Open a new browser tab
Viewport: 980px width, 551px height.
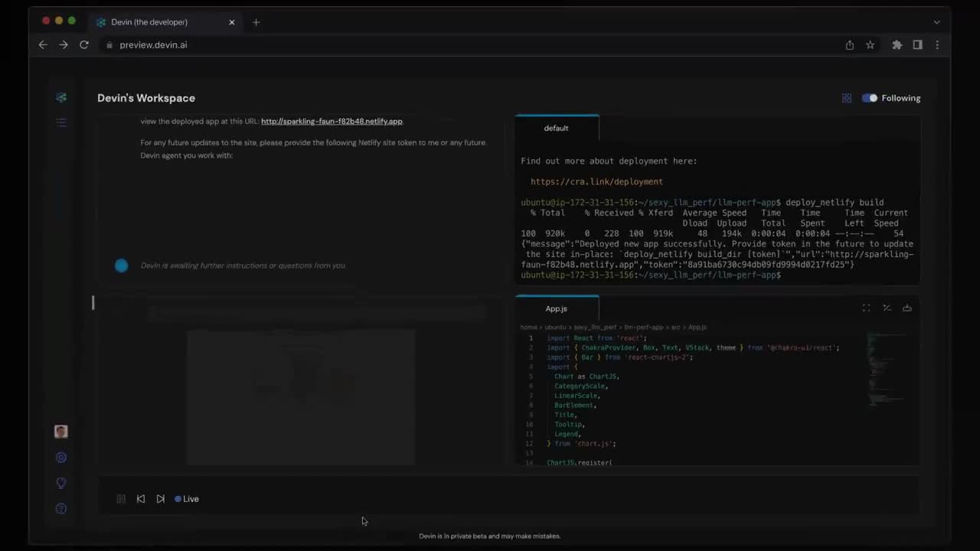(256, 22)
